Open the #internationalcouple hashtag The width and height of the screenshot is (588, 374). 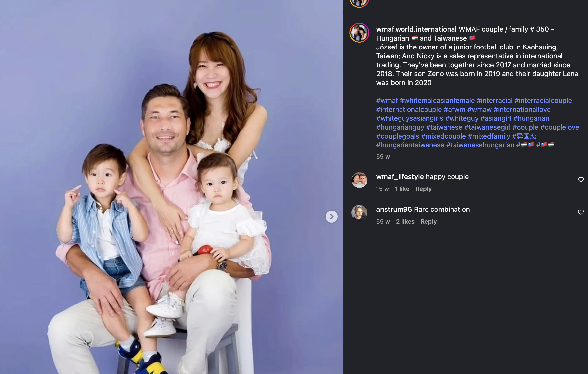tap(409, 109)
